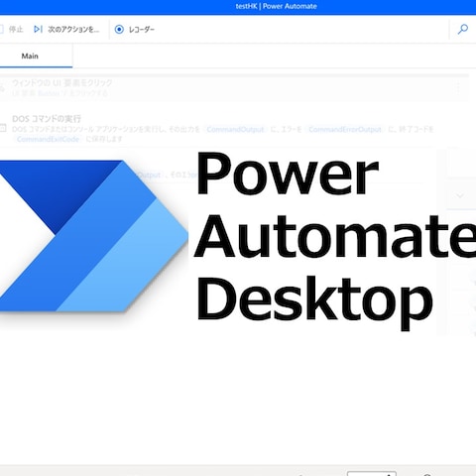
Task: Click the search magnifier icon
Action: (x=462, y=29)
